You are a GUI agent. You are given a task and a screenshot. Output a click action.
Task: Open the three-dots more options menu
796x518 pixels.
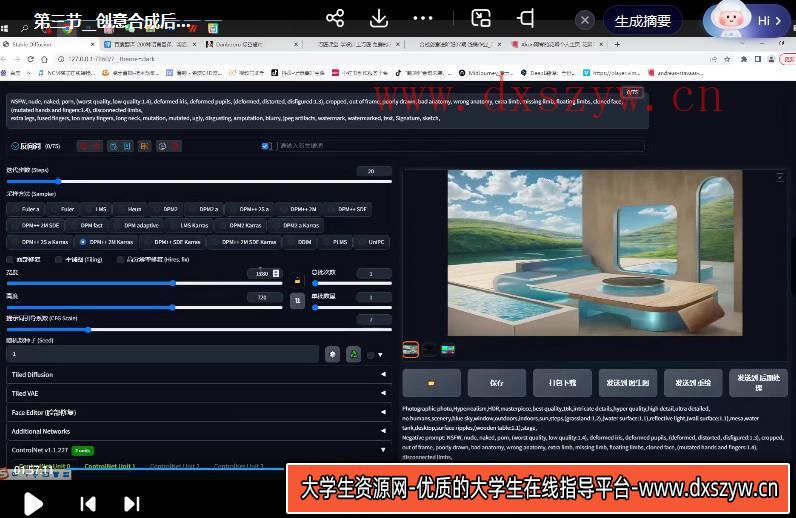coord(422,18)
